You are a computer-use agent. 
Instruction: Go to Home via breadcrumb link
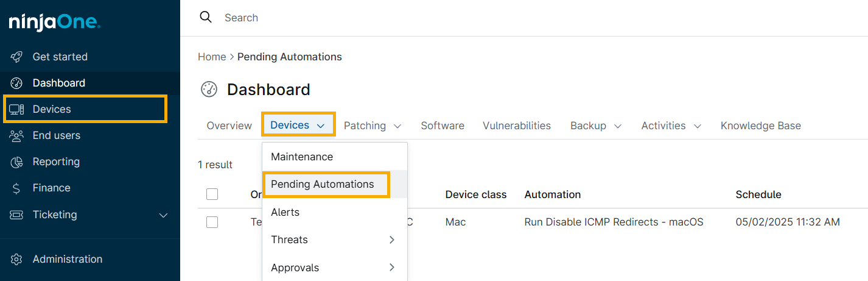click(212, 57)
